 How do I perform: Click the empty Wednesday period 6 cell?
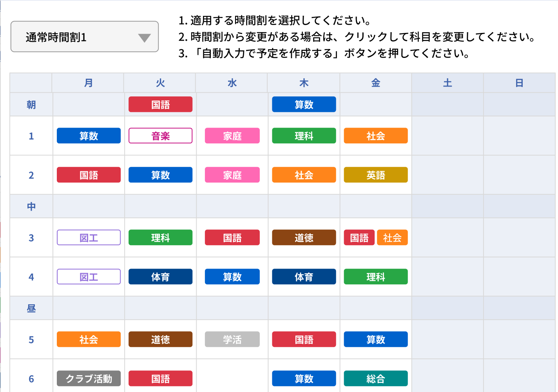(232, 377)
